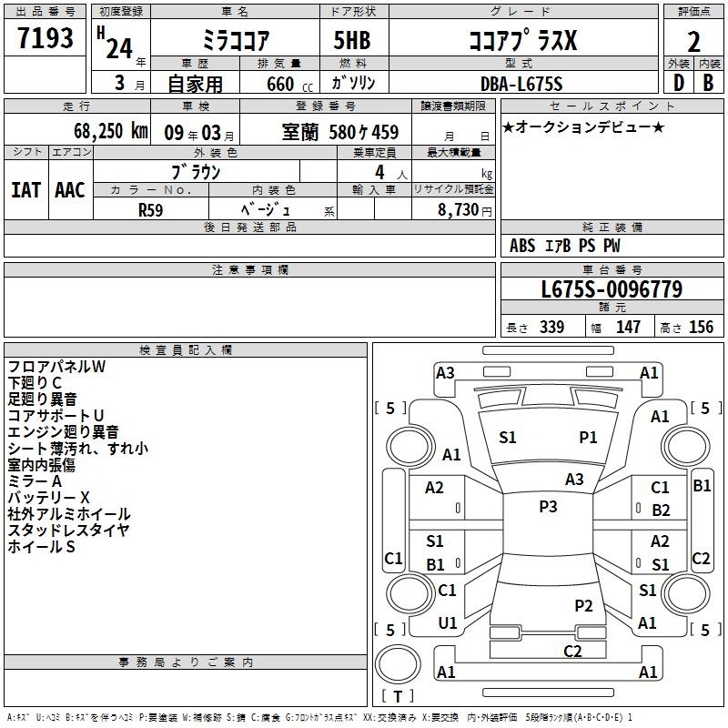Select the P2 damage marker
The height and width of the screenshot is (728, 728).
pyautogui.click(x=583, y=606)
